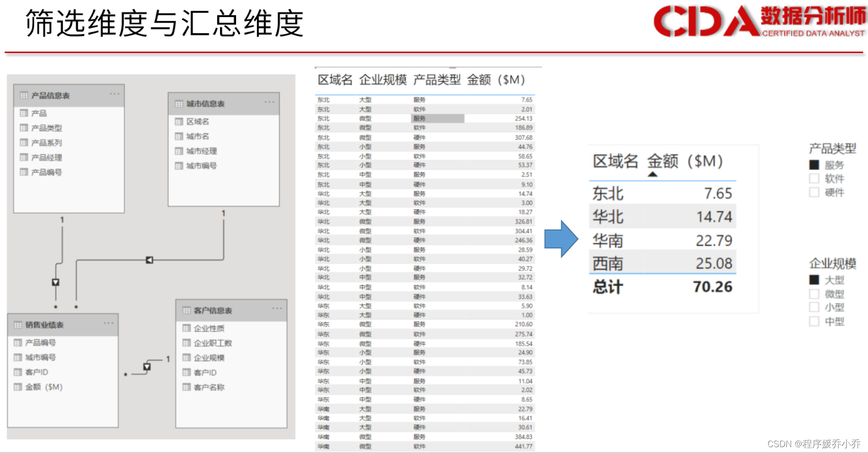Click the highlighted 服务 cell in the 254.13 row

tap(438, 118)
